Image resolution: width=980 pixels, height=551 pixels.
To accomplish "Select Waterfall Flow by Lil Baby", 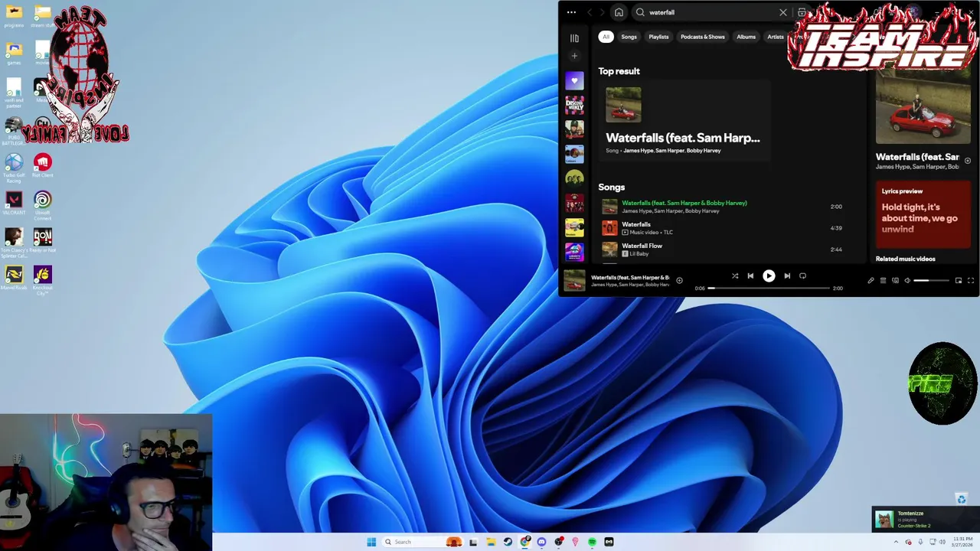I will coord(723,249).
